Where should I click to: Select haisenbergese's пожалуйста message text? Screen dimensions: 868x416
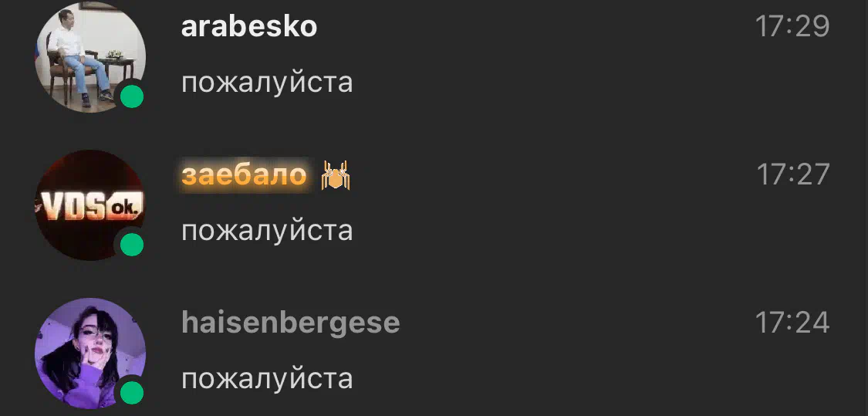click(x=268, y=380)
